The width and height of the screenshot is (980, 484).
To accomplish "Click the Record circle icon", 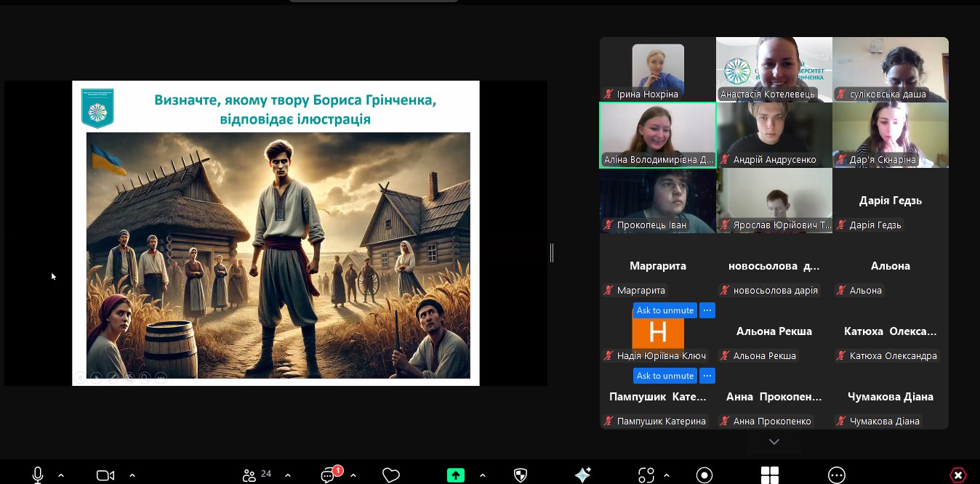I will point(704,475).
